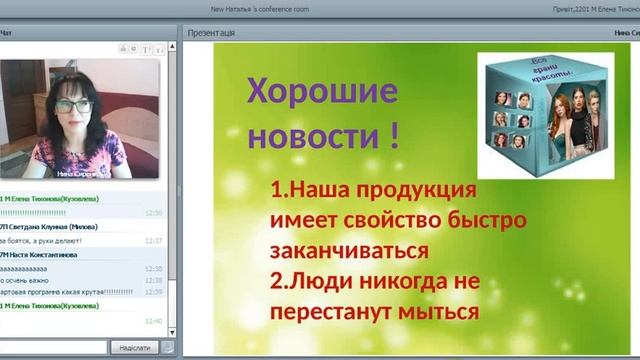The height and width of the screenshot is (360, 640).
Task: Click the 12:40 timestamp in chat
Action: [154, 321]
